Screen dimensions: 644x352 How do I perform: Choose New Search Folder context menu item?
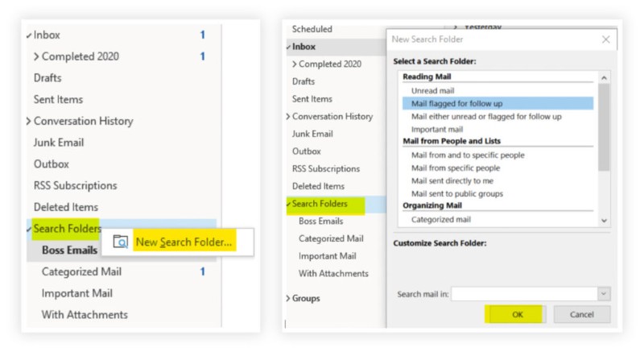[184, 241]
